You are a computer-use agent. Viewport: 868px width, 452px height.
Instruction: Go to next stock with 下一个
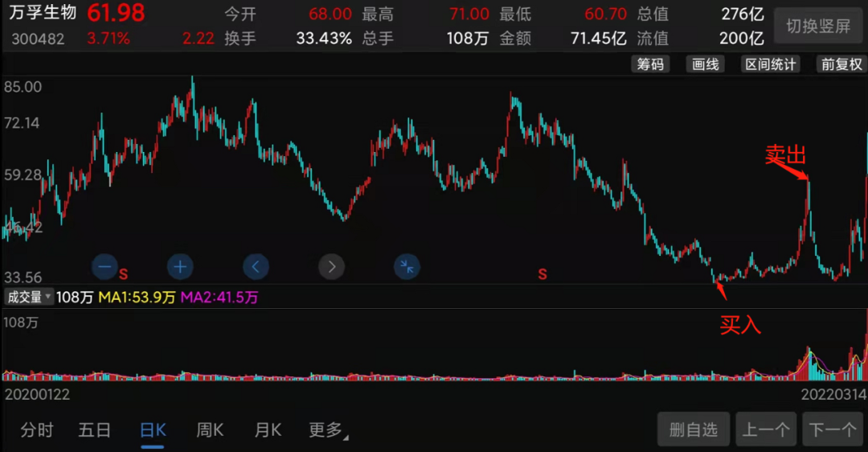point(833,429)
